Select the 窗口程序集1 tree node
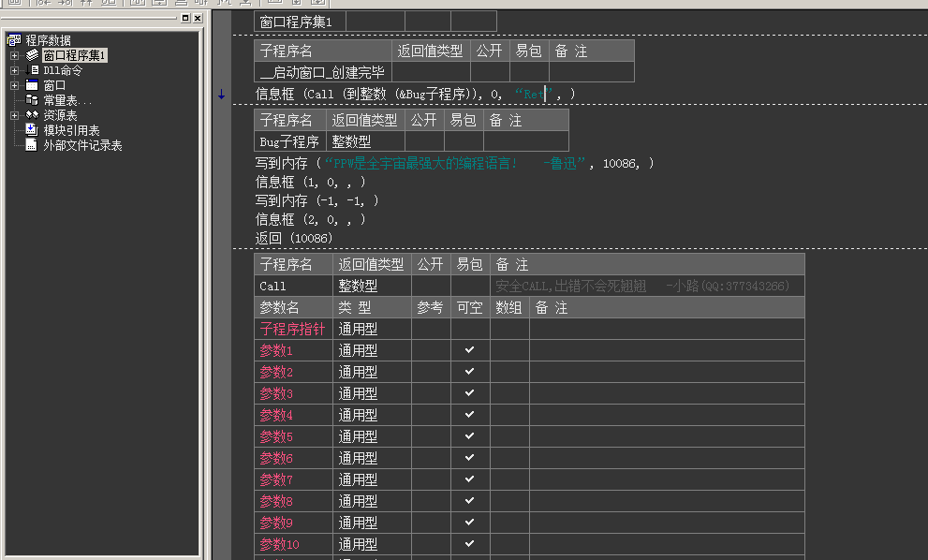Image resolution: width=928 pixels, height=560 pixels. pos(74,55)
